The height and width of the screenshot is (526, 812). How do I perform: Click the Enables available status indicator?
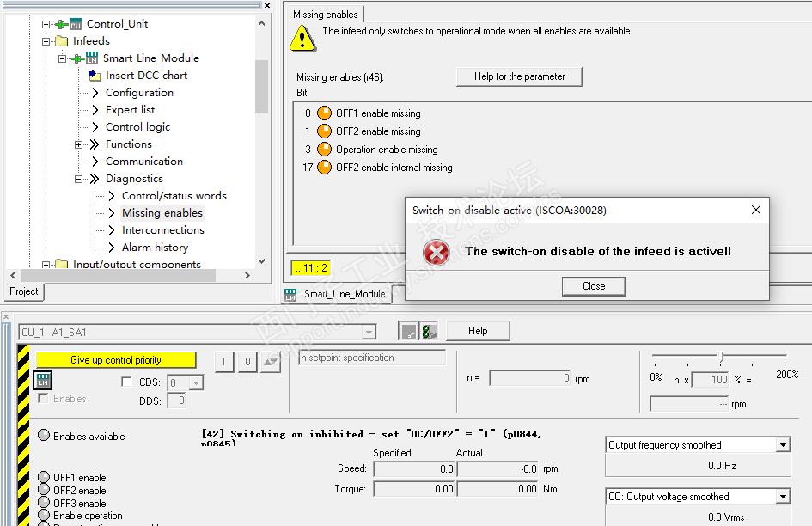(44, 435)
